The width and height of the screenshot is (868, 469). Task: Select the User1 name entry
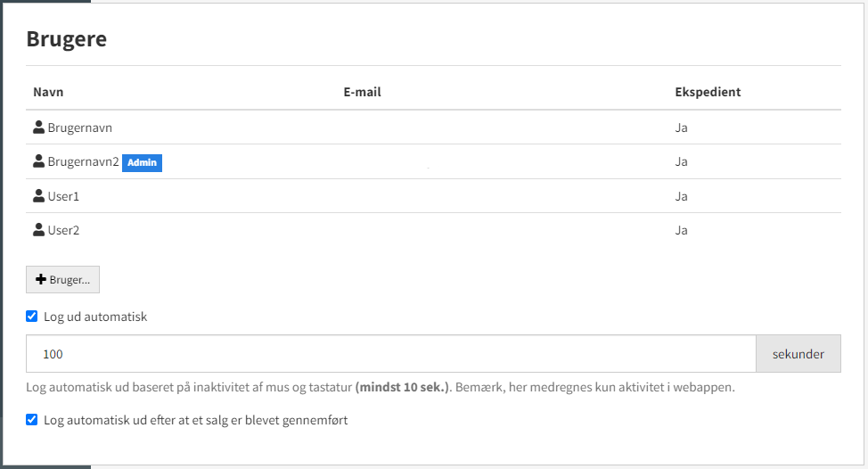(x=63, y=196)
